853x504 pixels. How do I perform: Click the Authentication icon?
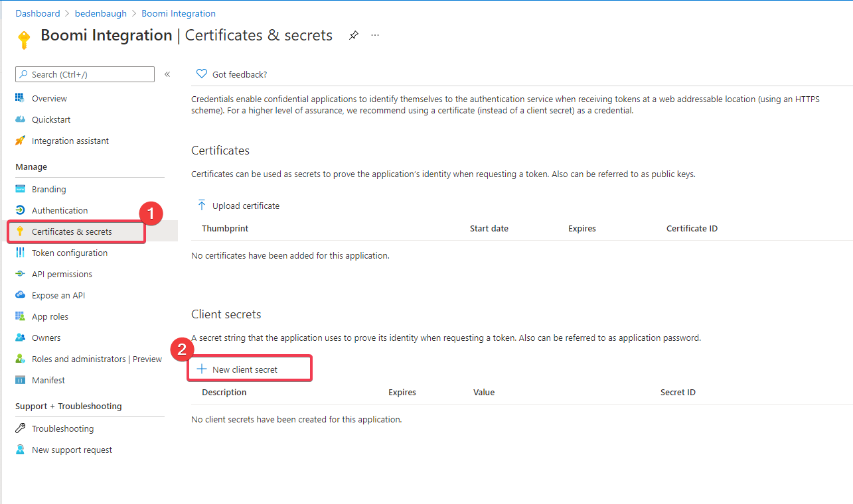[x=20, y=210]
